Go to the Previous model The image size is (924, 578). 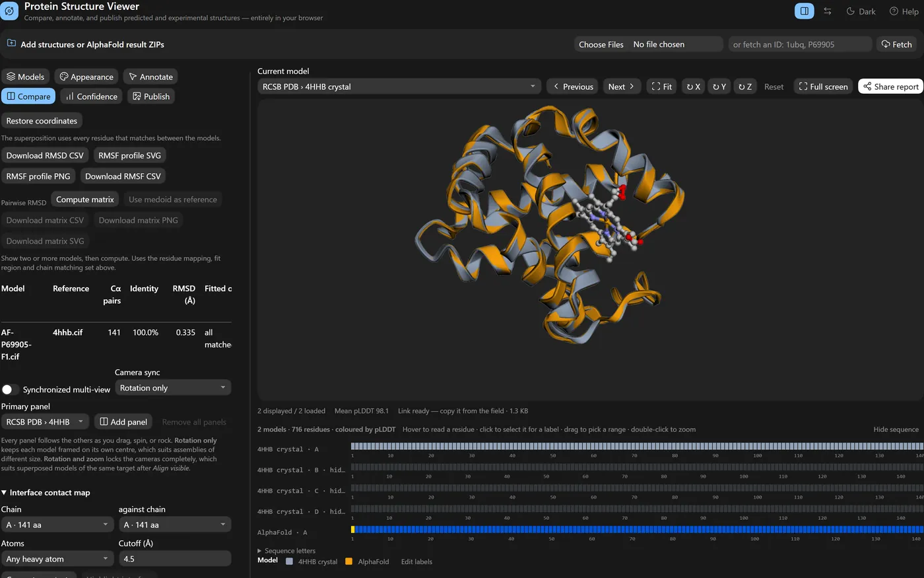[x=573, y=87]
